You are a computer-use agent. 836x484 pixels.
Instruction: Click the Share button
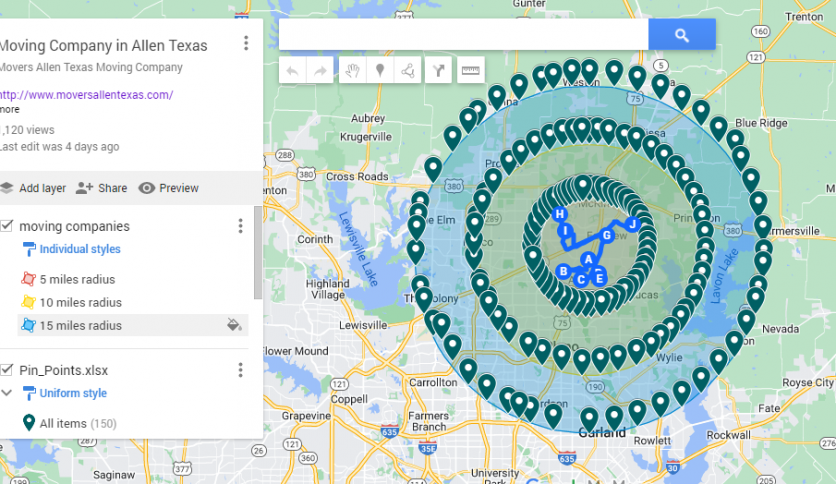click(101, 188)
